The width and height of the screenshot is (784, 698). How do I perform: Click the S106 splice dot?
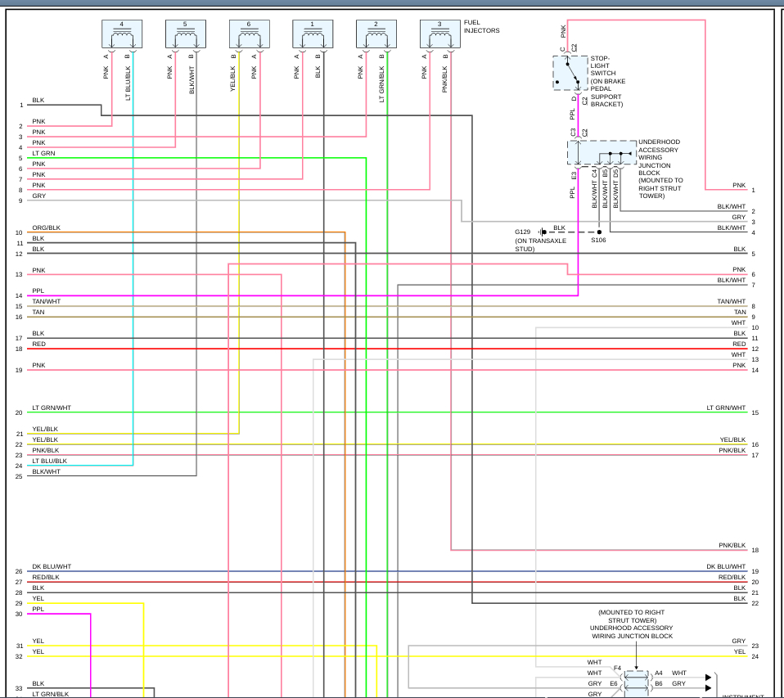tap(599, 232)
